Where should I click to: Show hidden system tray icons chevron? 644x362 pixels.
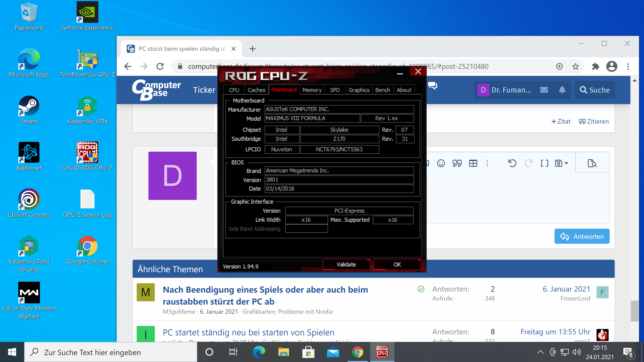[540, 352]
